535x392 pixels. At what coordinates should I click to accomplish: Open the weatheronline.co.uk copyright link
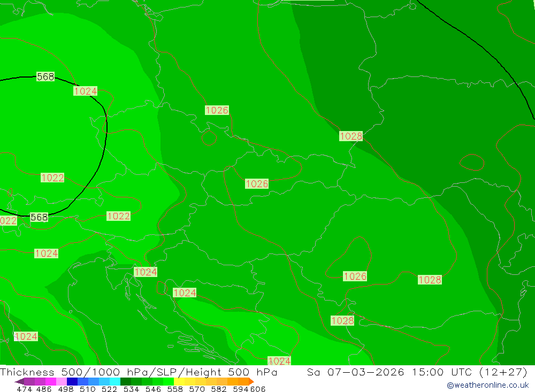[488, 385]
